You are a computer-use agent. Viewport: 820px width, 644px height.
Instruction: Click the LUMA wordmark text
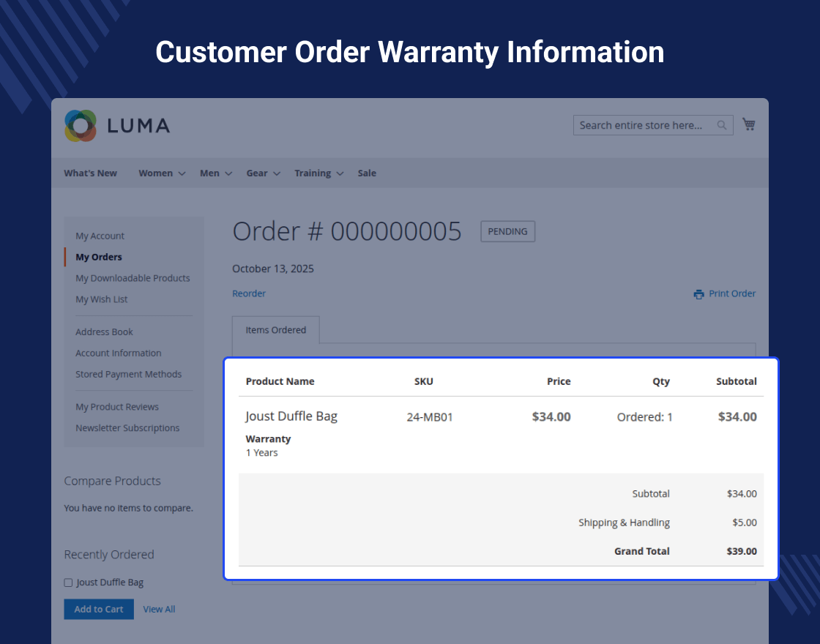[x=138, y=125]
